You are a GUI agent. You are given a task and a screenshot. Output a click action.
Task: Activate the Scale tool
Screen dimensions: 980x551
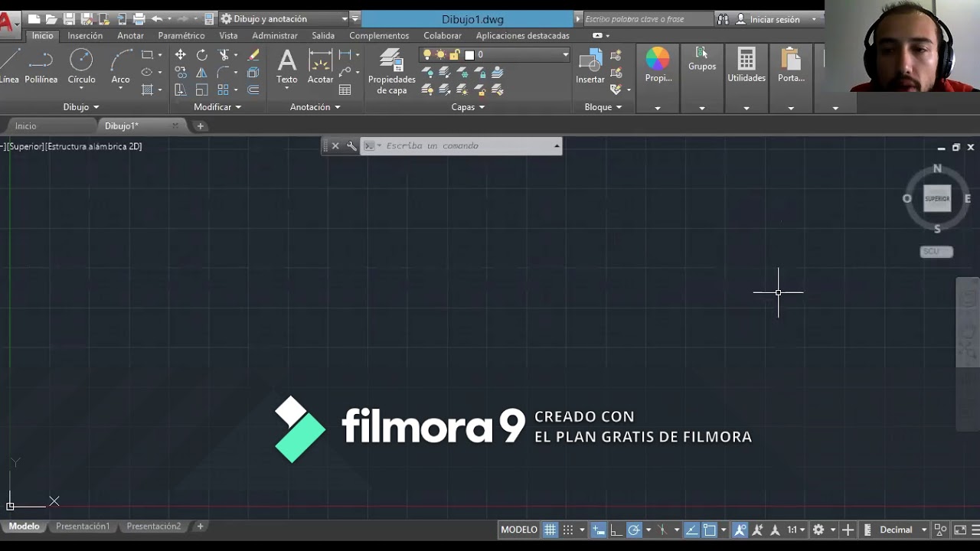pos(201,90)
